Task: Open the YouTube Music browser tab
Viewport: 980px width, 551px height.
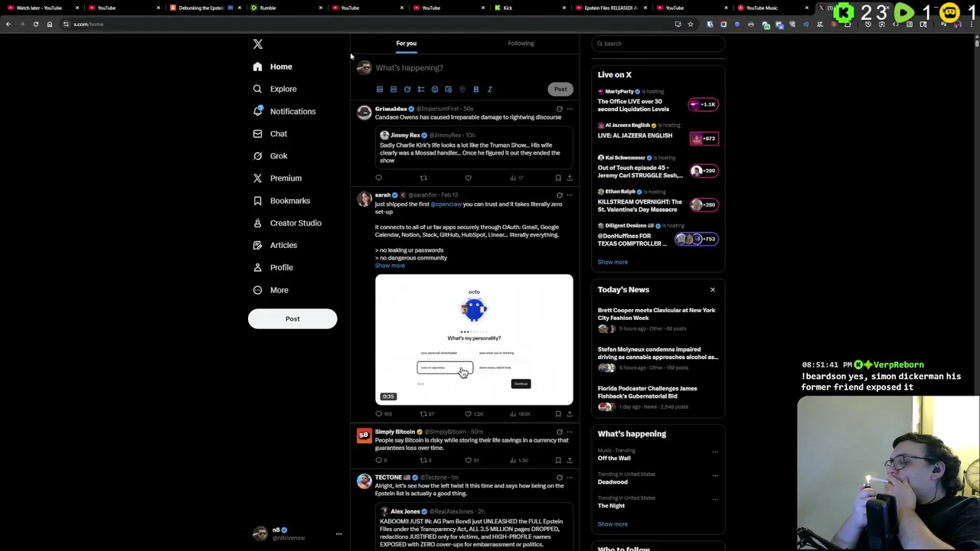Action: pos(773,8)
